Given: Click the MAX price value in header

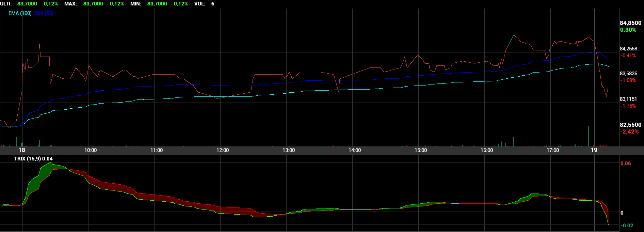Looking at the screenshot, I should [93, 4].
